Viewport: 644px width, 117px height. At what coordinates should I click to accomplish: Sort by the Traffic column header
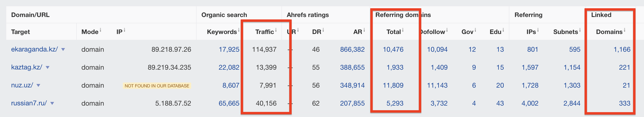(264, 32)
